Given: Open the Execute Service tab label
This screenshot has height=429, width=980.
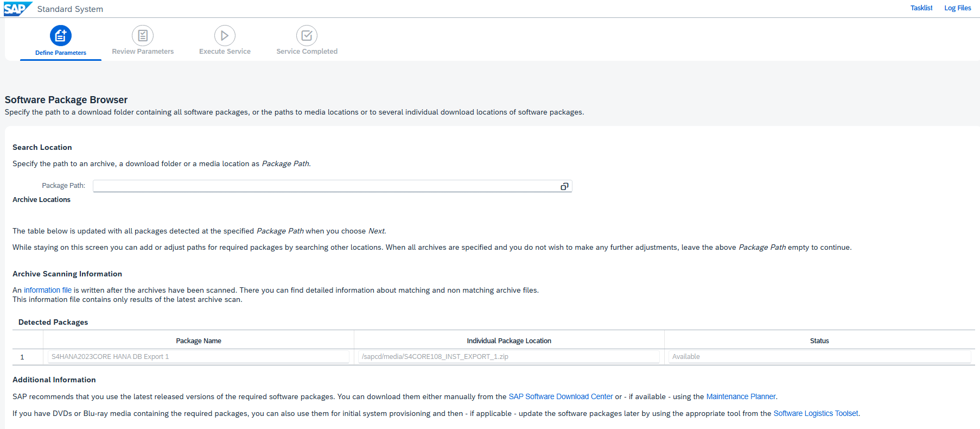Looking at the screenshot, I should click(x=225, y=52).
